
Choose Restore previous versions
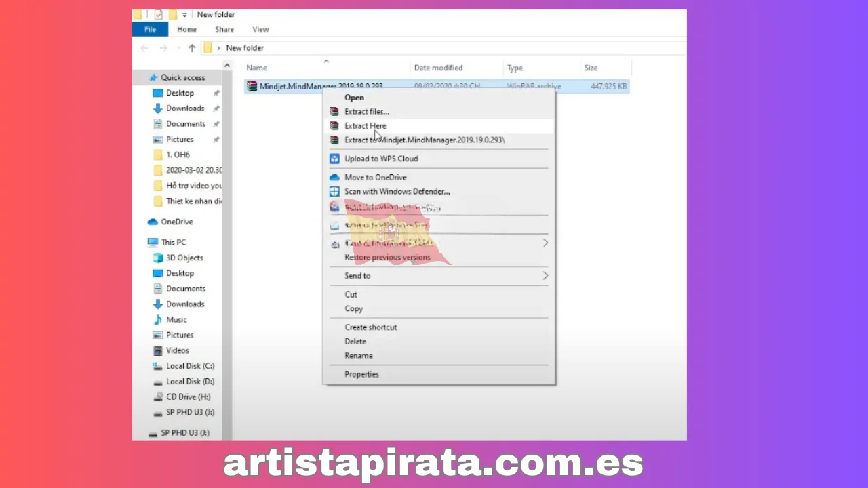click(387, 258)
